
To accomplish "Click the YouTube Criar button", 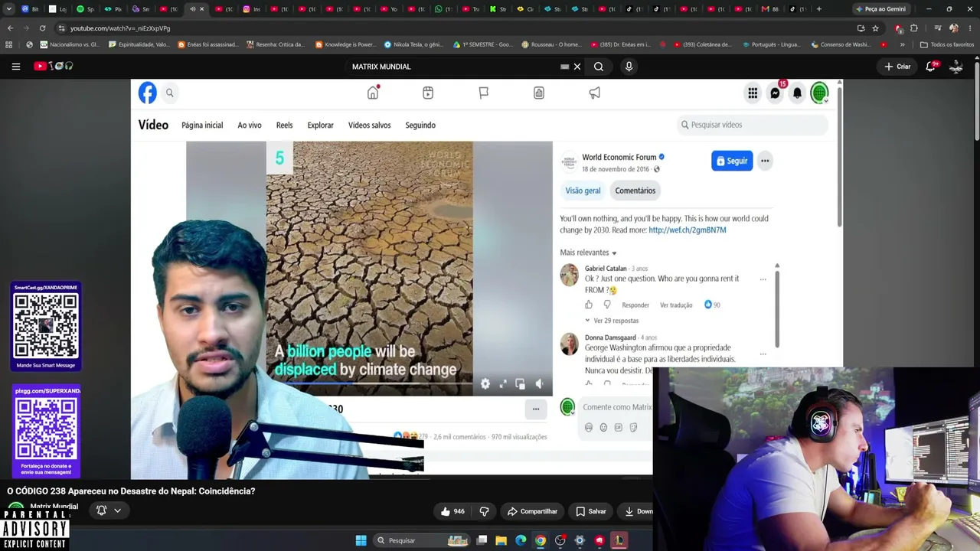I will click(x=897, y=67).
